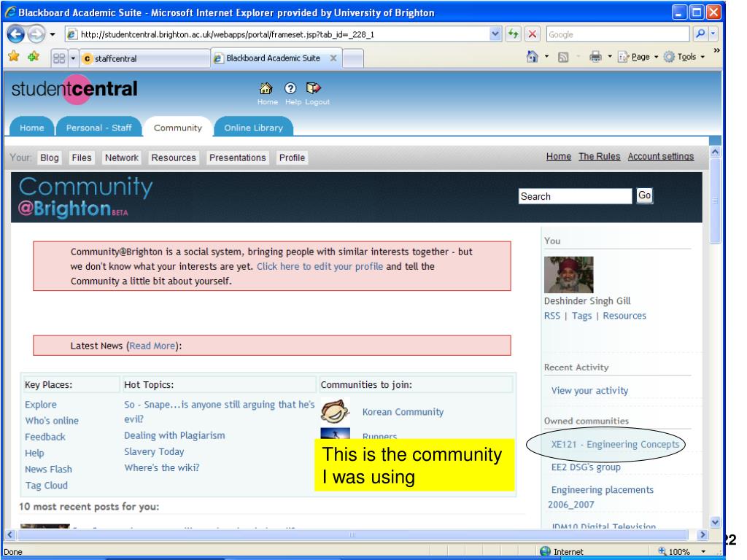Click the vertical scrollbar down arrow
Screen dimensions: 747x560
(715, 522)
